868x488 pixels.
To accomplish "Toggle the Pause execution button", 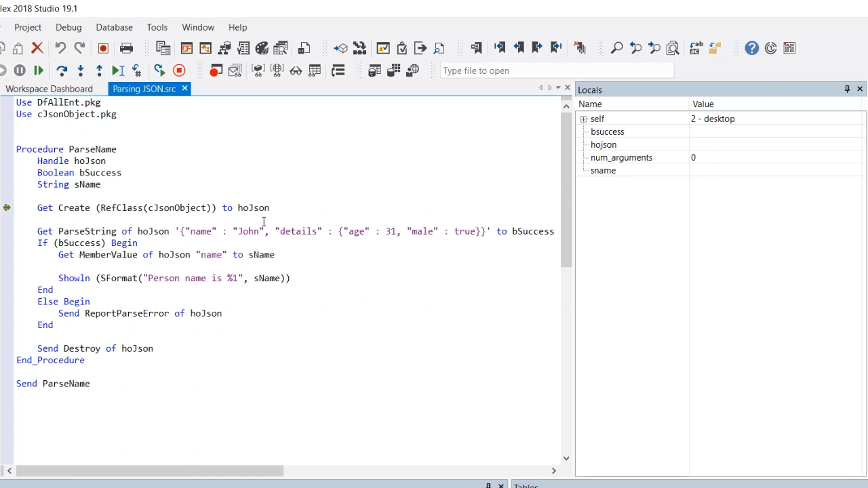I will click(20, 70).
